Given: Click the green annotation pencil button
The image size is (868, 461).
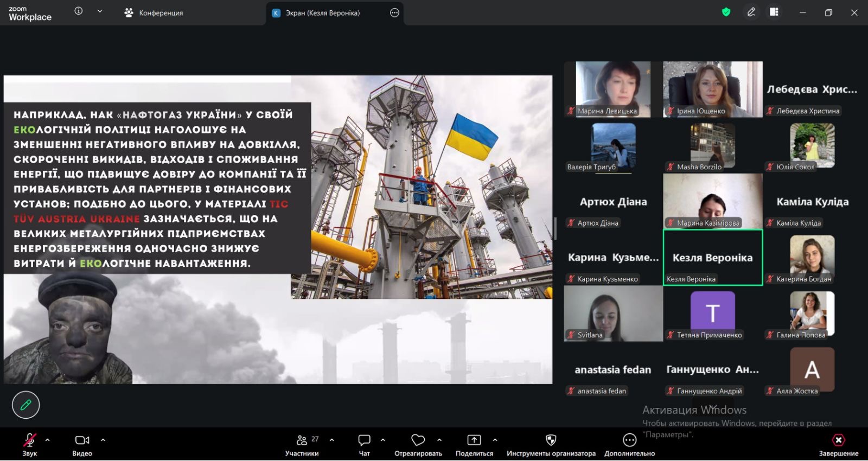Looking at the screenshot, I should (25, 405).
